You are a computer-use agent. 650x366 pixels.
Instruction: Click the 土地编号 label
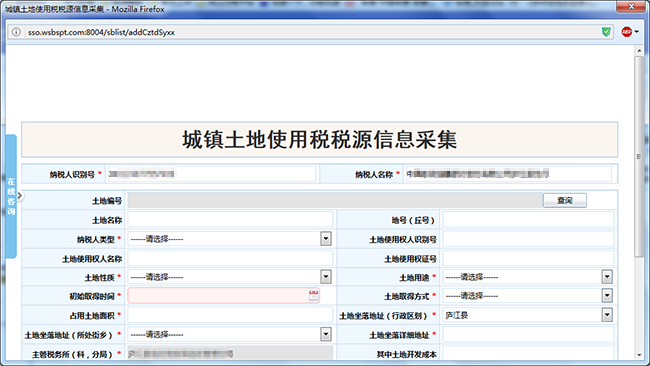click(107, 201)
